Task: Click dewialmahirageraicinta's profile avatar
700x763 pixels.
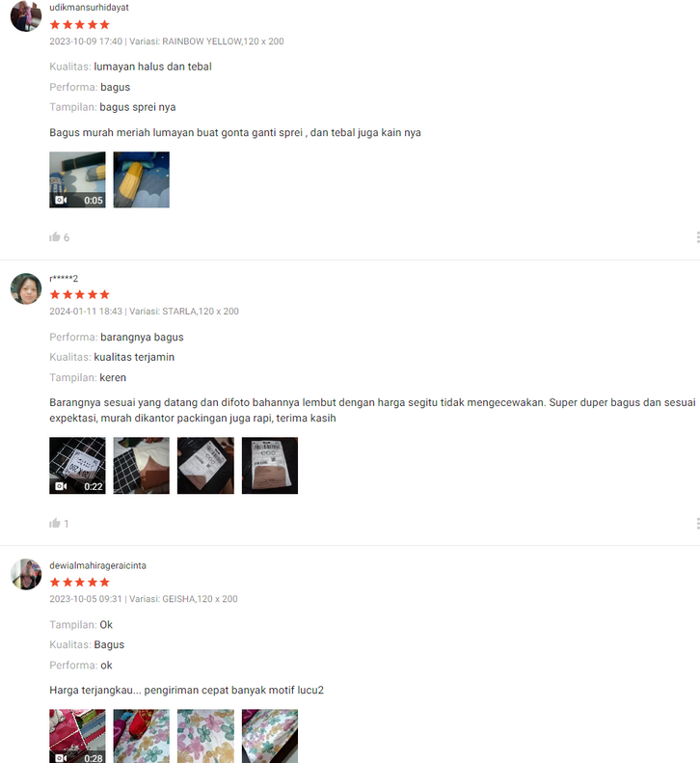Action: click(x=26, y=574)
